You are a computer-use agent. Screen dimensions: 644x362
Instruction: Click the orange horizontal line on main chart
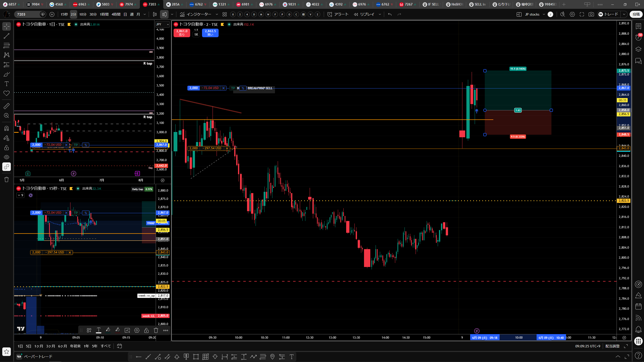click(x=327, y=120)
